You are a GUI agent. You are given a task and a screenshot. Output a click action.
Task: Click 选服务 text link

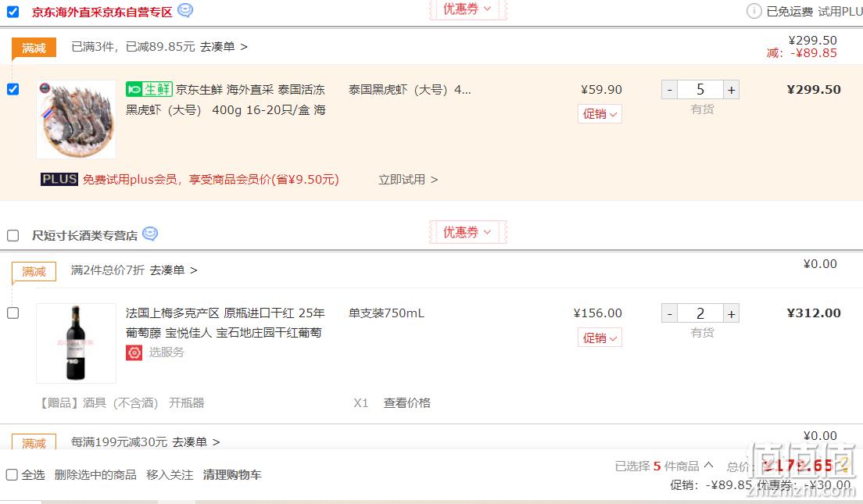pyautogui.click(x=167, y=352)
